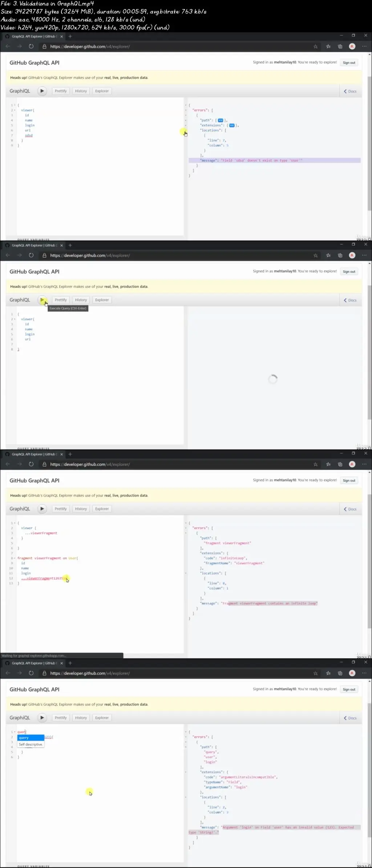Image resolution: width=372 pixels, height=868 pixels.
Task: Focus the address bar URL in the fourth frame
Action: (90, 673)
